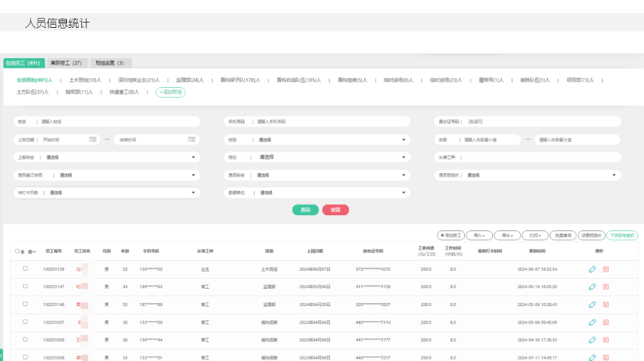The width and height of the screenshot is (644, 361).
Task: Edit the employee 130251147 row
Action: (x=592, y=287)
